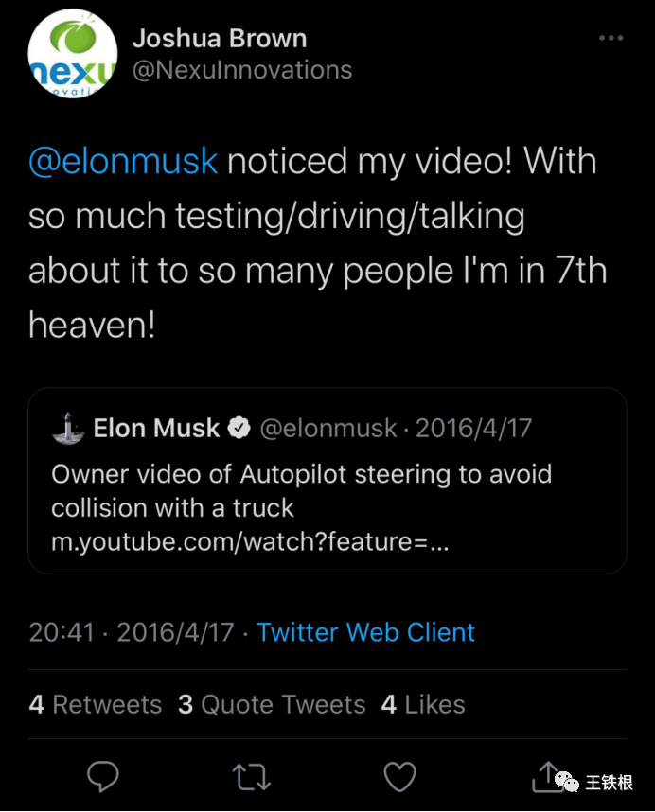Click the 20:41 · 2016/4/17 timestamp
Image resolution: width=655 pixels, height=812 pixels.
click(131, 632)
